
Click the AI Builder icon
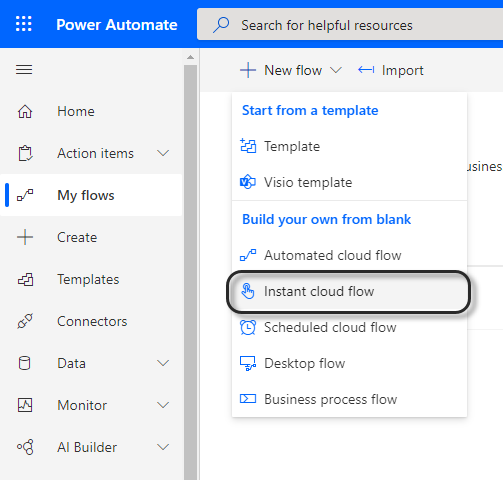pyautogui.click(x=25, y=447)
